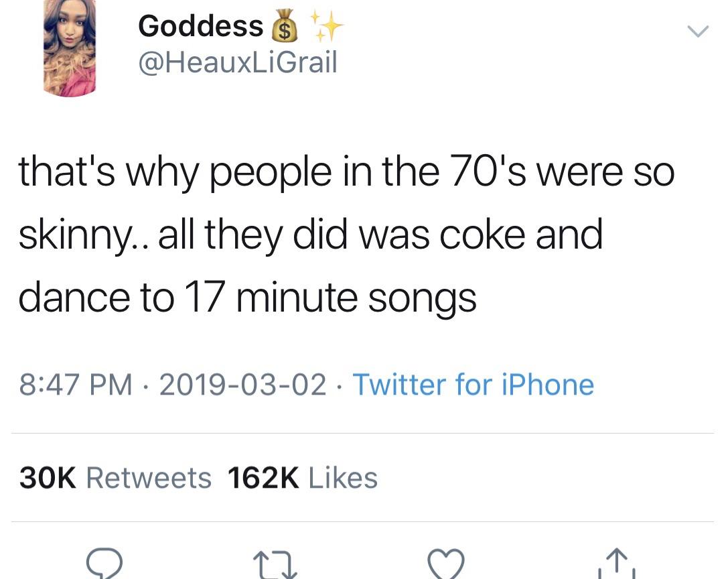Image resolution: width=728 pixels, height=579 pixels.
Task: Click the word Likes label
Action: (x=342, y=478)
